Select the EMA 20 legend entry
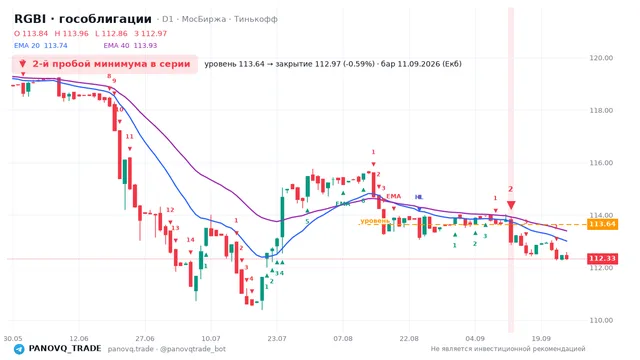 (40, 46)
